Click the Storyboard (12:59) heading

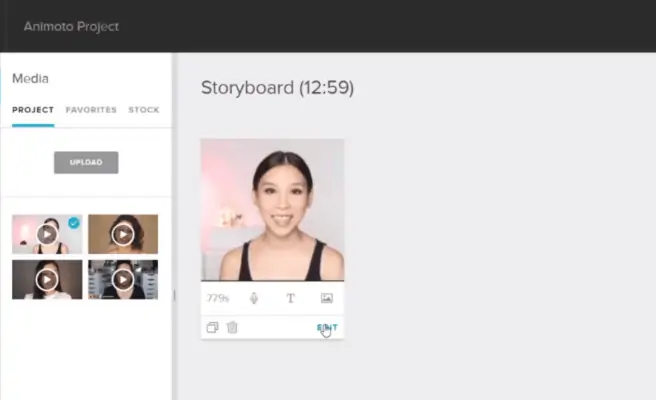[277, 88]
